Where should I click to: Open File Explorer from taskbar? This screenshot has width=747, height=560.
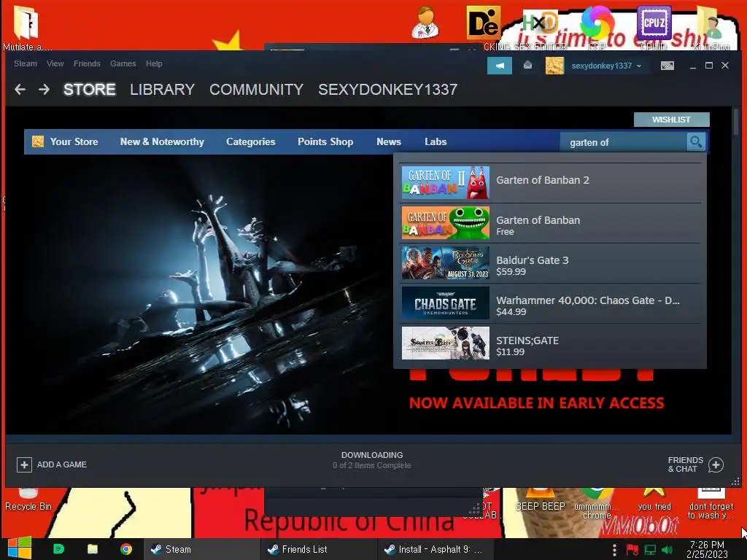(93, 549)
